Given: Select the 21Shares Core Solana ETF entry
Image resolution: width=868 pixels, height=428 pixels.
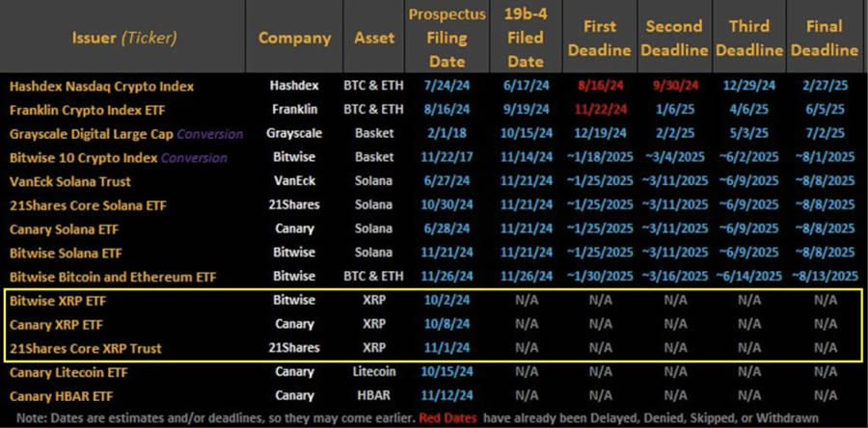Looking at the screenshot, I should coord(84,205).
